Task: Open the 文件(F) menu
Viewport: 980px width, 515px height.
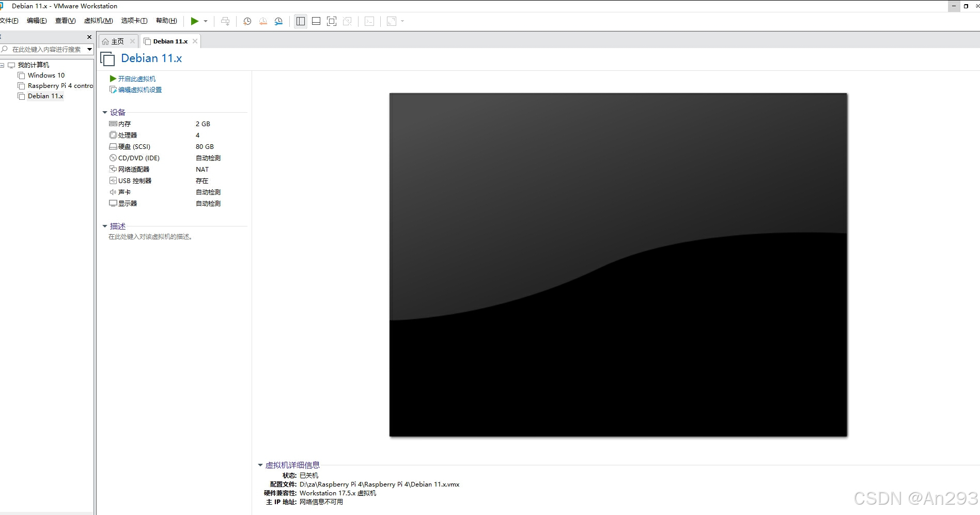Action: pos(9,21)
